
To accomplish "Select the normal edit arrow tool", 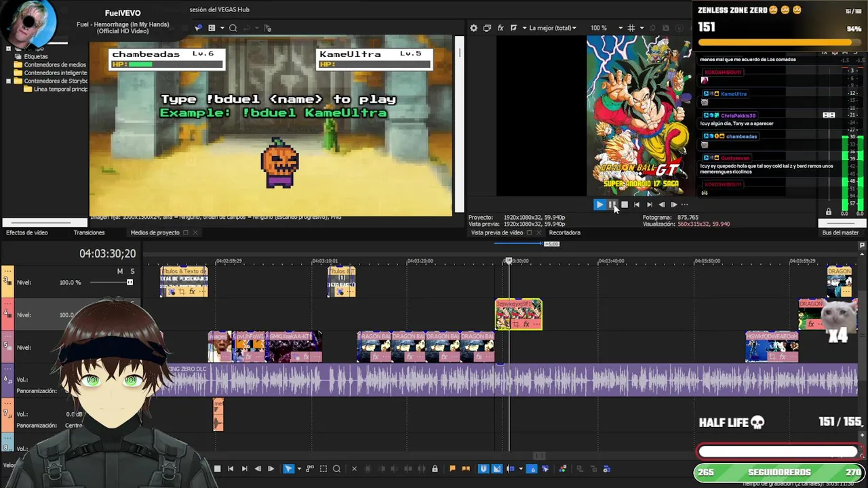I will click(x=288, y=468).
